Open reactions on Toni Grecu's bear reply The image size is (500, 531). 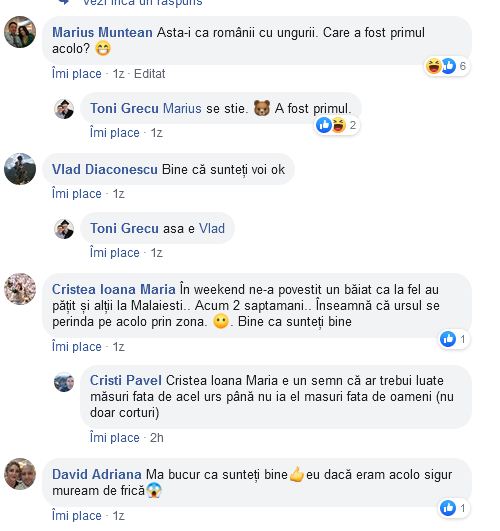pos(336,125)
